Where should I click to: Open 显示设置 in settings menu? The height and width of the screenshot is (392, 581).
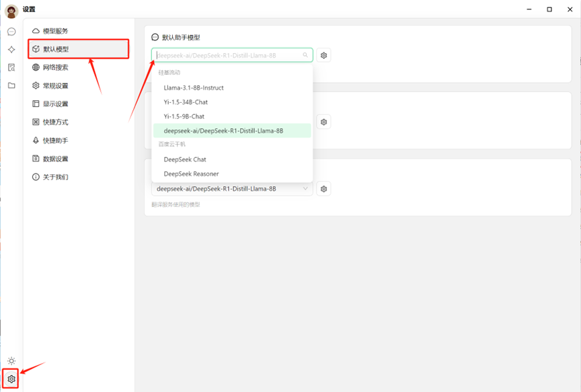(55, 104)
